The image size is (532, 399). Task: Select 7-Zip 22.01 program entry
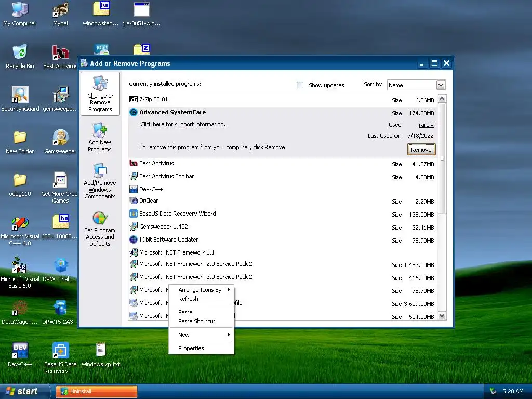[x=283, y=100]
